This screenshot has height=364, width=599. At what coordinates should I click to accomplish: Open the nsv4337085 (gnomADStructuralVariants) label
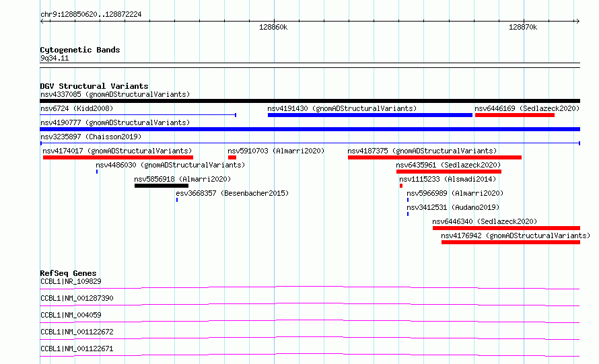point(115,94)
